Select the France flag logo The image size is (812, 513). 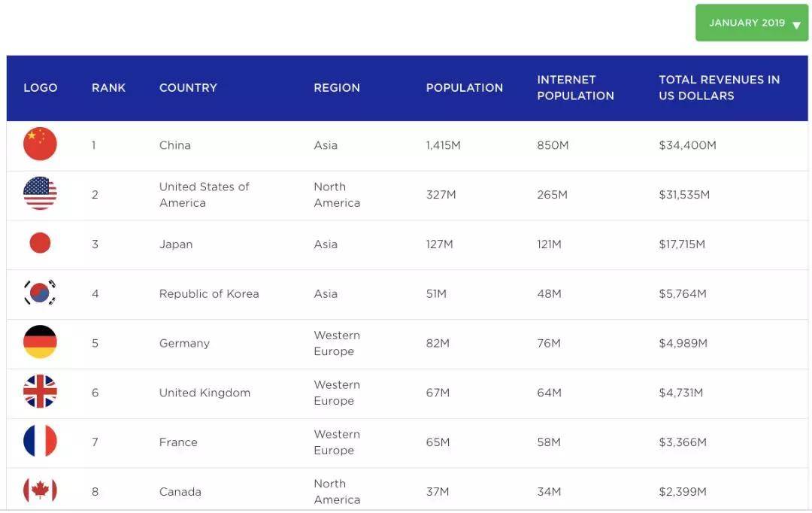(40, 441)
